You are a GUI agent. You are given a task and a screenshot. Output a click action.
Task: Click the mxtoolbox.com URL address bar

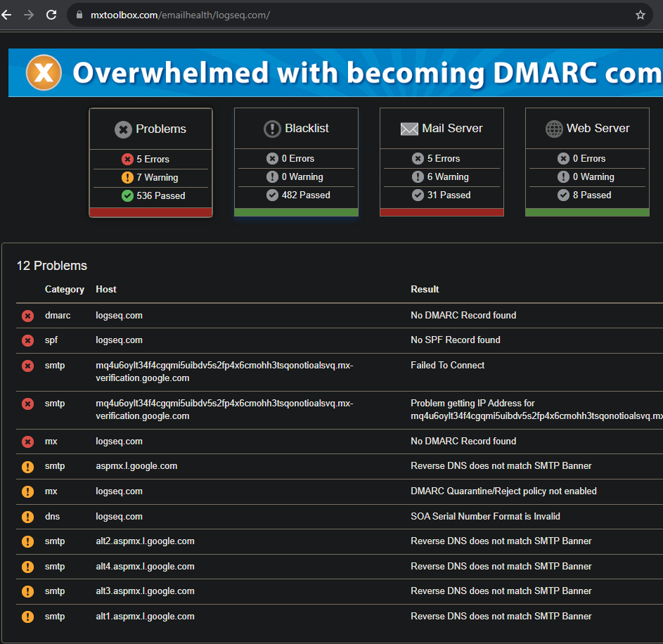point(359,15)
